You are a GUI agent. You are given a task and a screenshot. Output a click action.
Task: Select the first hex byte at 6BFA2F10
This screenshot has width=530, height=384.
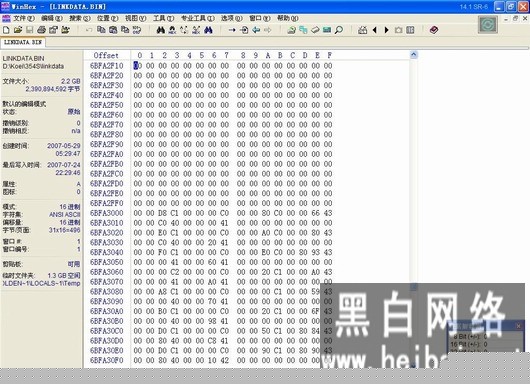click(x=138, y=65)
